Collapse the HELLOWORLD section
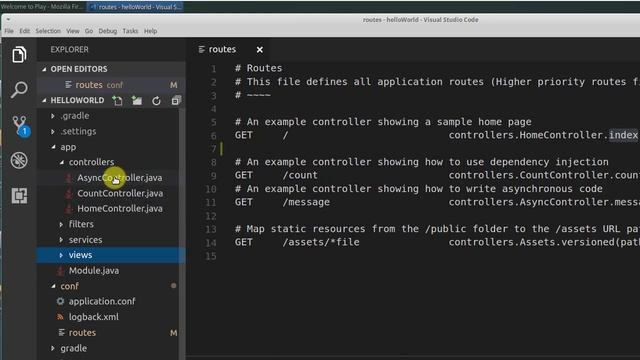The height and width of the screenshot is (360, 640). [44, 100]
